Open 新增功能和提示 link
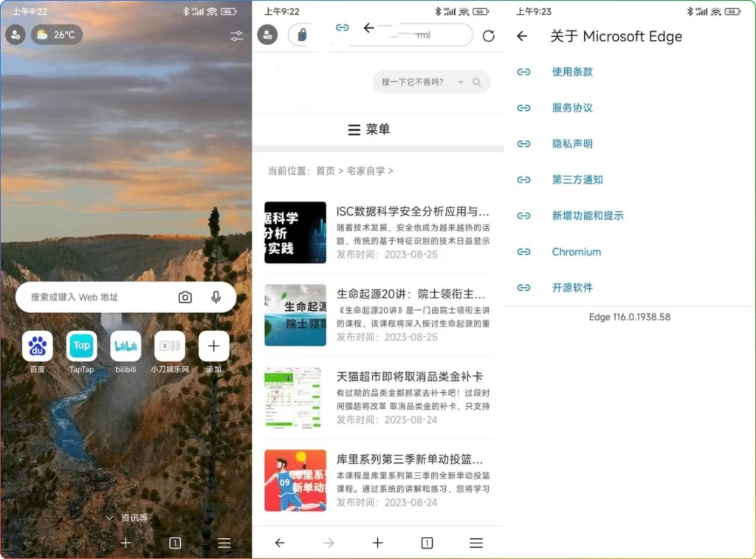 (588, 216)
